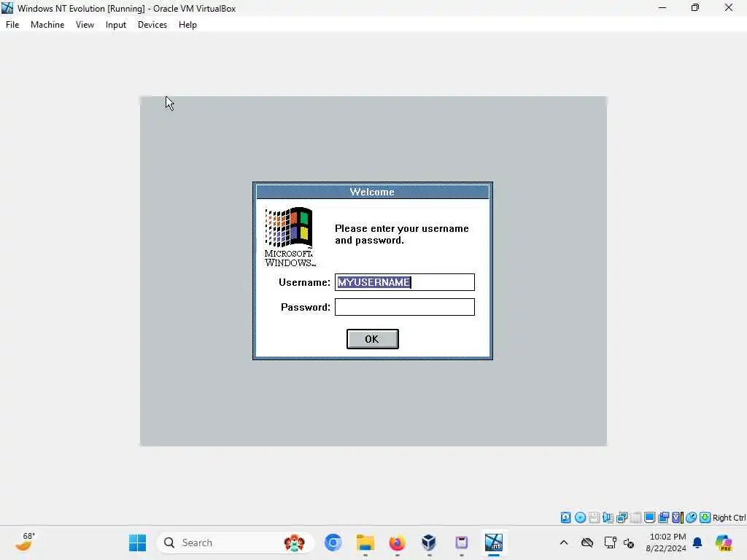This screenshot has height=560, width=747.
Task: Open VirtualBox Manager cube taskbar icon
Action: click(x=429, y=542)
